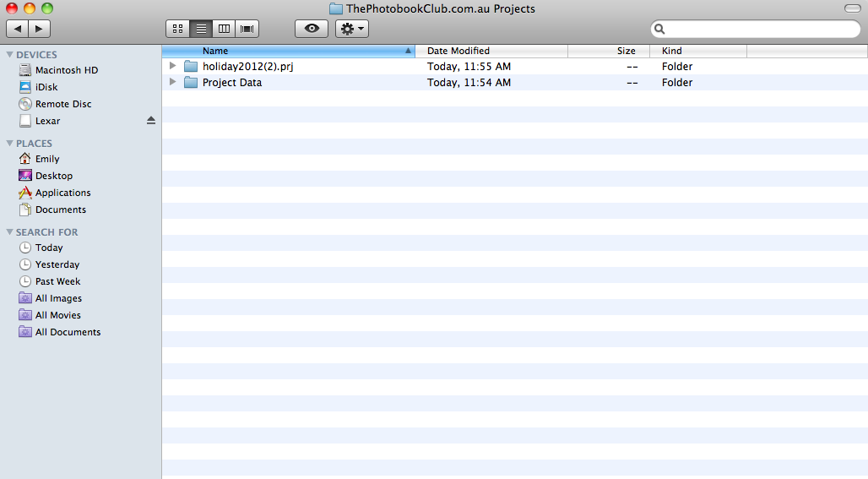Sort by the Date Modified column header

pos(491,51)
